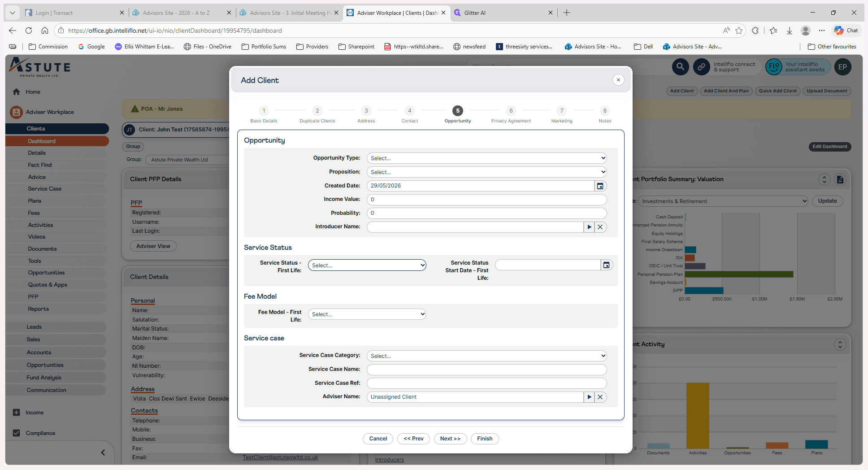Click the Probability input field
Viewport: 868px width, 470px height.
tap(487, 213)
